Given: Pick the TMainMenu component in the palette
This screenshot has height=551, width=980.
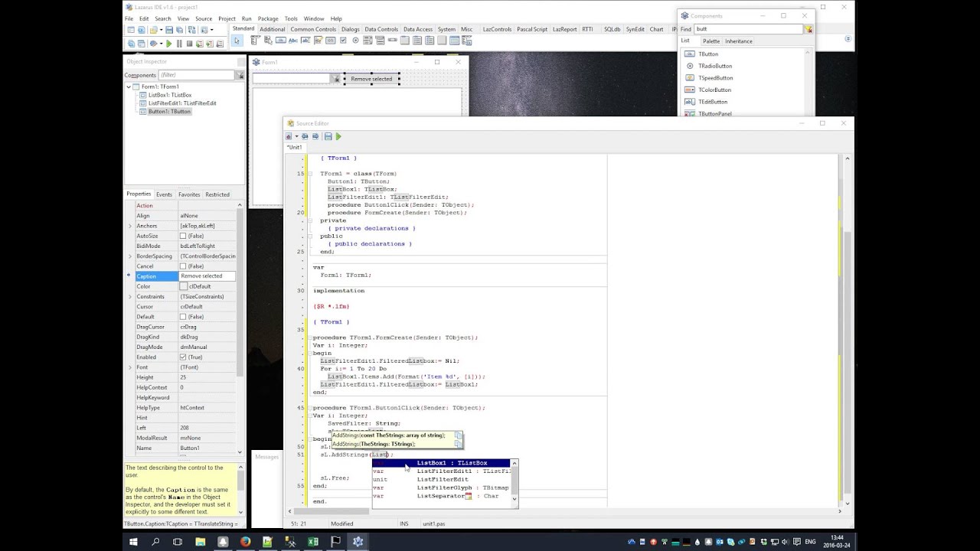Looking at the screenshot, I should click(256, 41).
